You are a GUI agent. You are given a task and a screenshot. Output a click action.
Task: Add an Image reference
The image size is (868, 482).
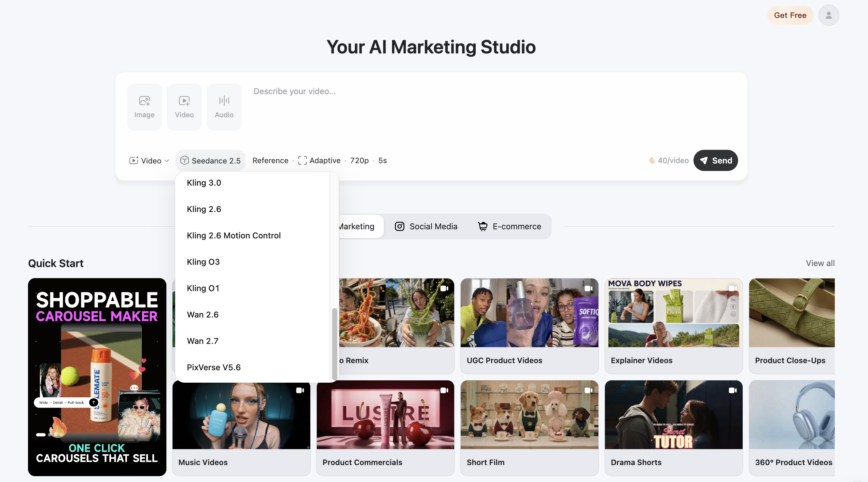pyautogui.click(x=144, y=107)
